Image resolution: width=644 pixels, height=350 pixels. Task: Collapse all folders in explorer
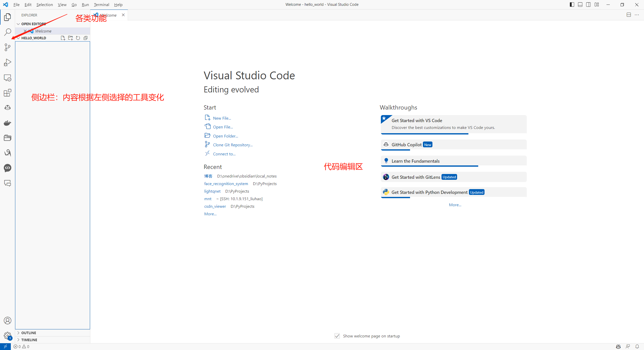point(86,38)
